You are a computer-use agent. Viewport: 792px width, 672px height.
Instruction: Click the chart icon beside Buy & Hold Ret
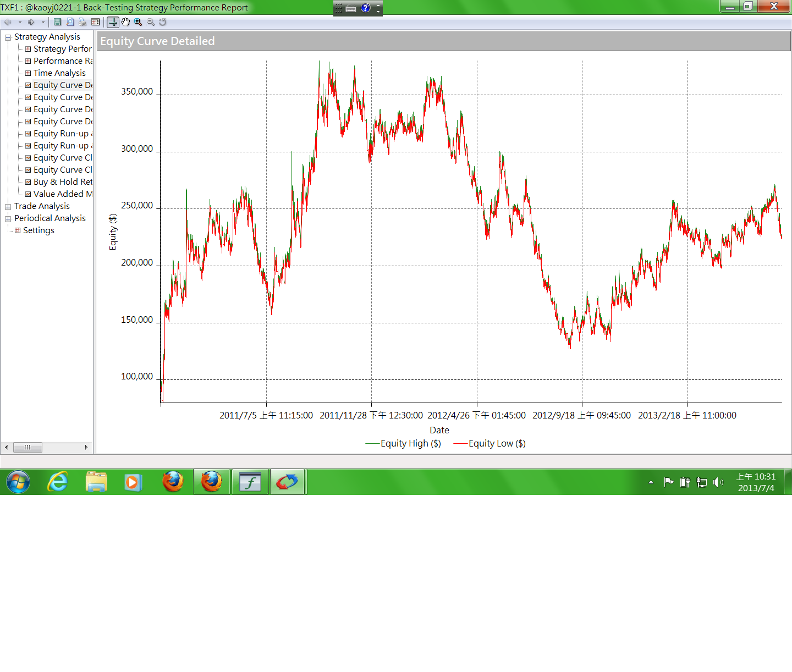tap(28, 182)
